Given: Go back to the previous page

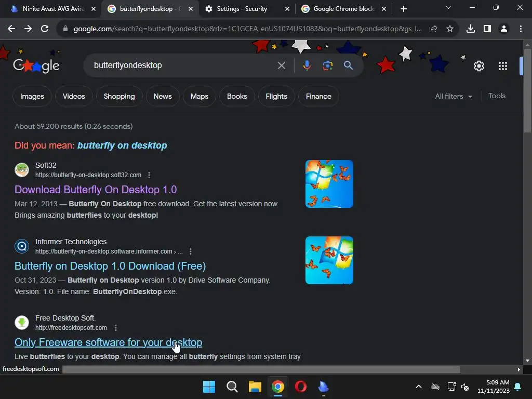Looking at the screenshot, I should pyautogui.click(x=11, y=29).
